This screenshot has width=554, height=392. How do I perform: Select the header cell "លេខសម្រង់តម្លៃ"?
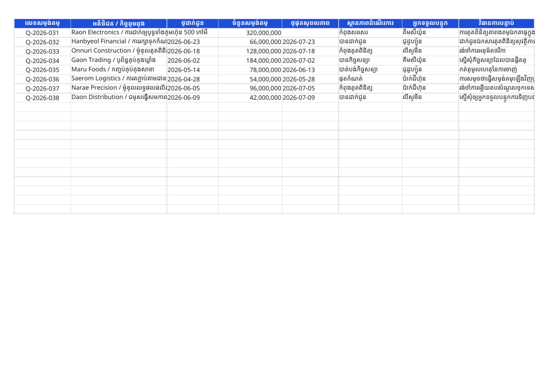(42, 23)
